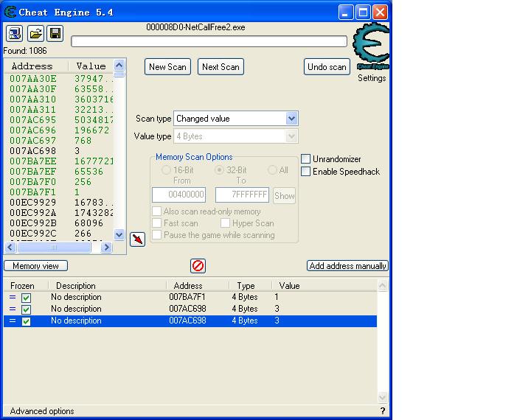
Task: Tick the Enable Speedhack checkbox
Action: (x=305, y=171)
